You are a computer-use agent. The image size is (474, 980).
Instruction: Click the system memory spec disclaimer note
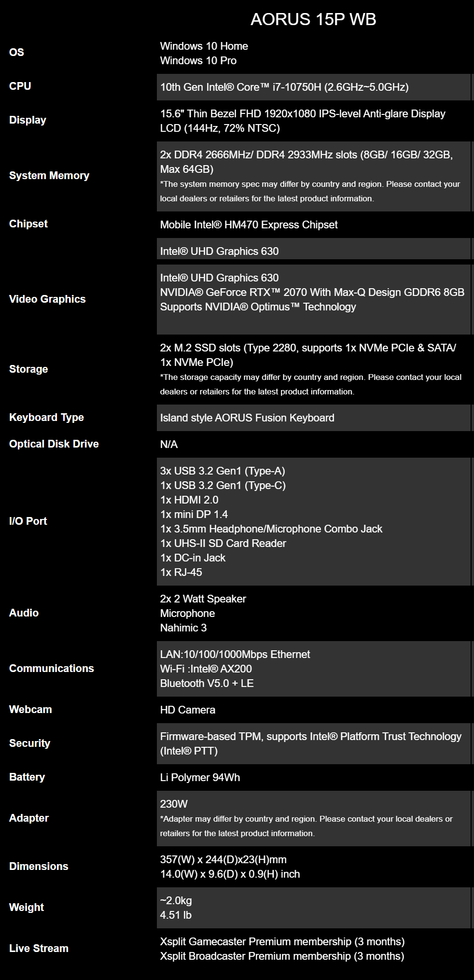(310, 191)
